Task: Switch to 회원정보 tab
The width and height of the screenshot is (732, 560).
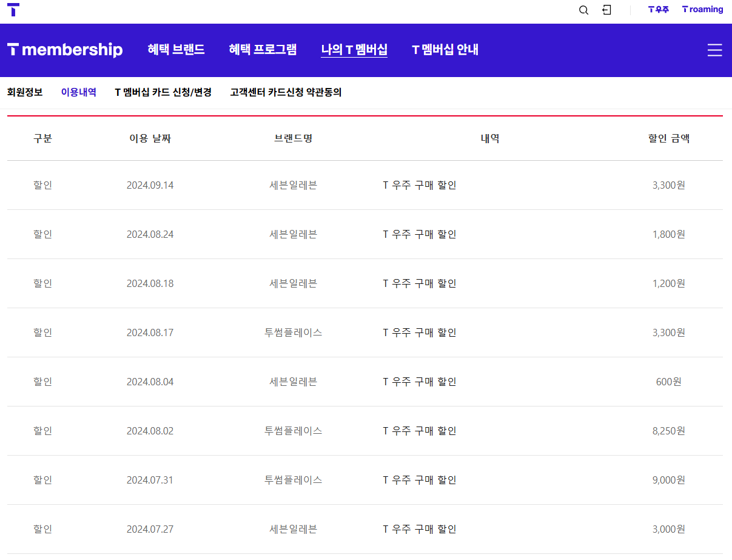Action: (x=25, y=93)
